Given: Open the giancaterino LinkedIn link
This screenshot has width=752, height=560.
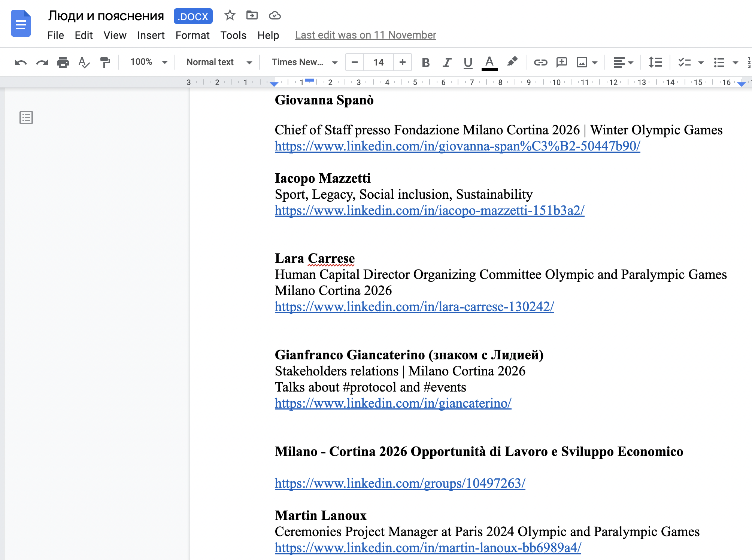Looking at the screenshot, I should (x=393, y=403).
